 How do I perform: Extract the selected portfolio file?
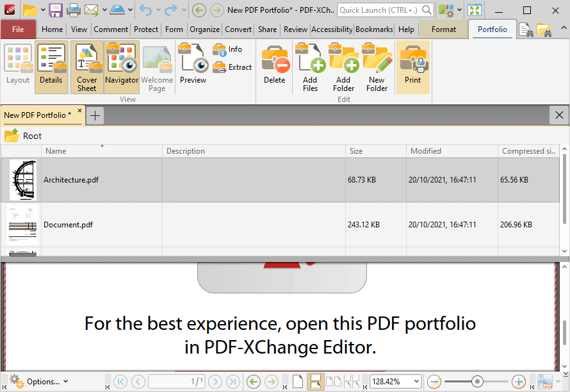[x=232, y=67]
